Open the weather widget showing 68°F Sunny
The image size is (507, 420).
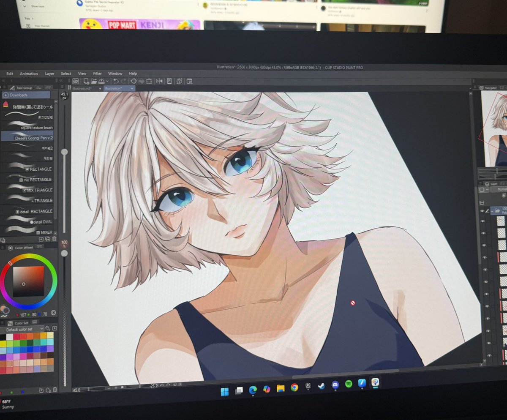pos(8,404)
